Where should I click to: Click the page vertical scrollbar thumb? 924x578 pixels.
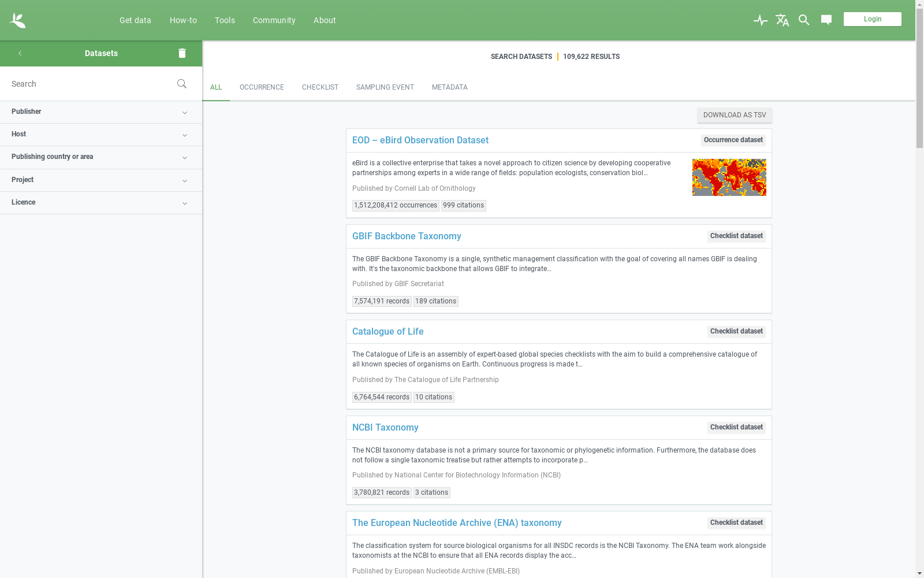click(x=919, y=79)
